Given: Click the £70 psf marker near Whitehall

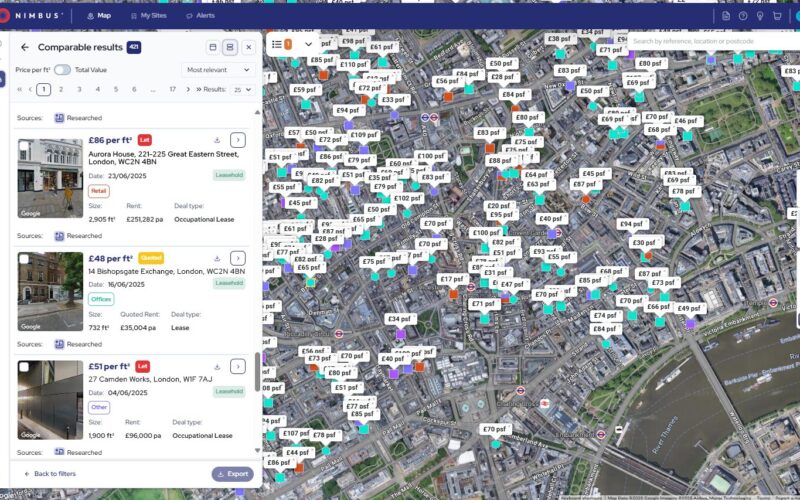Looking at the screenshot, I should coord(494,430).
